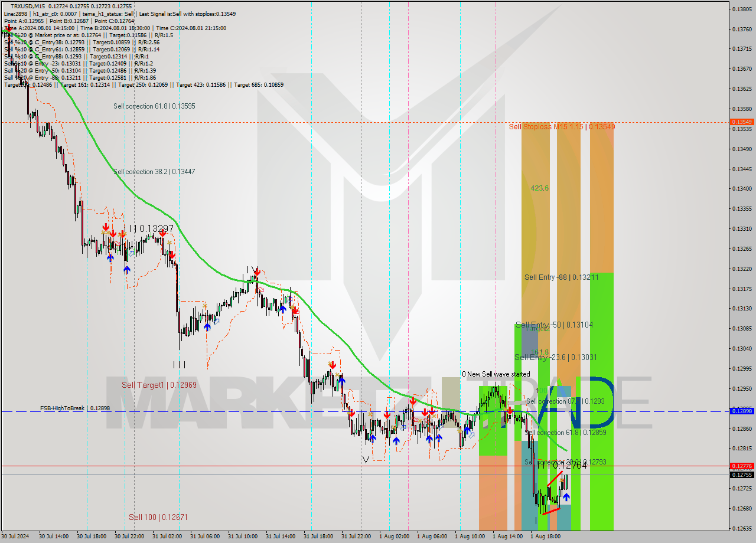The image size is (756, 543).
Task: Click the 'FSB-HighToBreak | 0.12898' label
Action: tap(75, 408)
